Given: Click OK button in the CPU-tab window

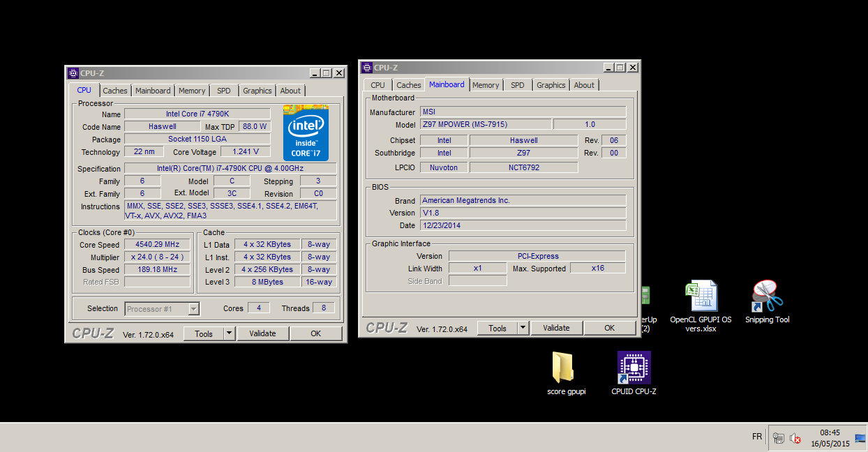Looking at the screenshot, I should (315, 333).
